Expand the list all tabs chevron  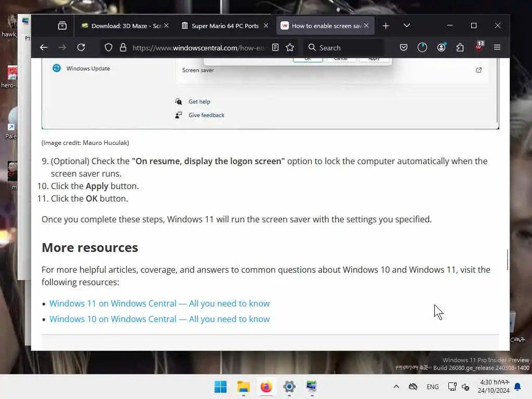tap(407, 26)
